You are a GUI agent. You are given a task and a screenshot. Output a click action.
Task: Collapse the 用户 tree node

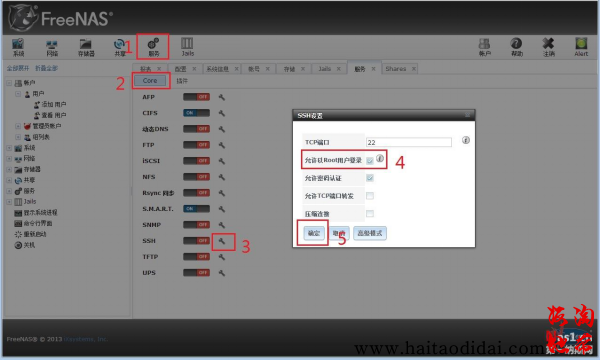tap(18, 94)
